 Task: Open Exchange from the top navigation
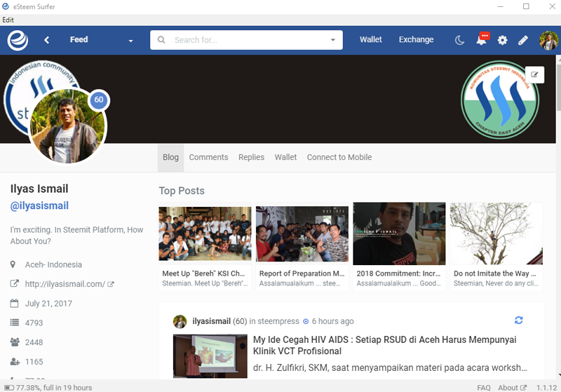[x=416, y=39]
